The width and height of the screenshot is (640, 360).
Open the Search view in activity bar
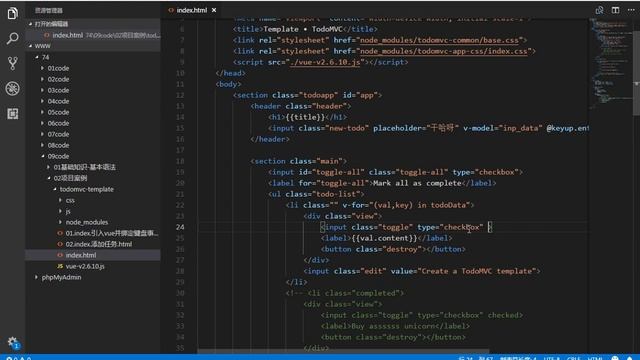tap(12, 38)
